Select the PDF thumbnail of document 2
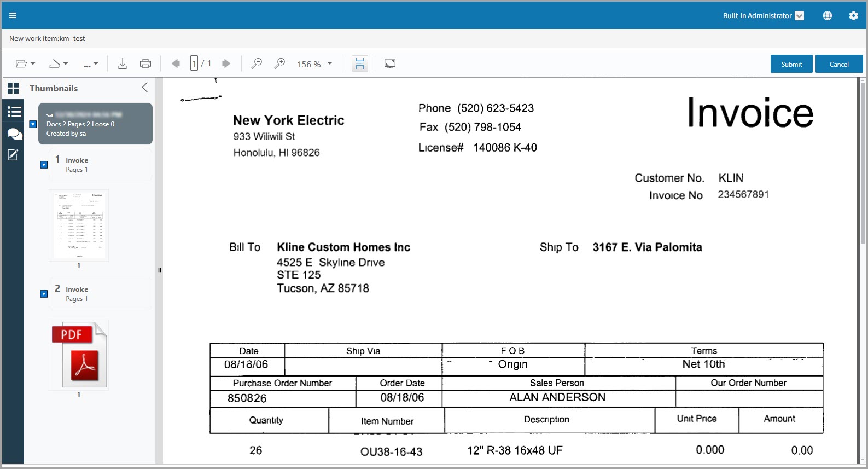Image resolution: width=868 pixels, height=469 pixels. 79,355
